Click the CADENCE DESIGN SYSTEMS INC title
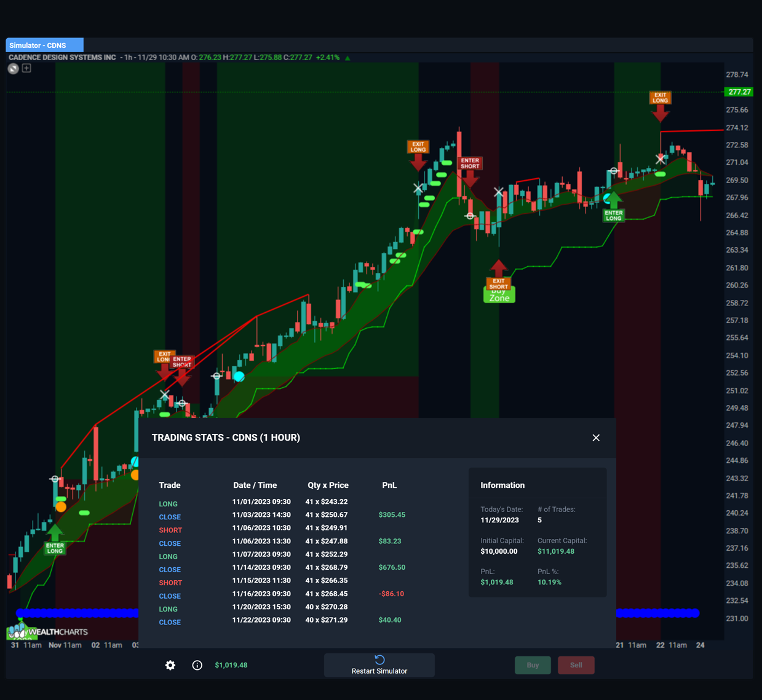The image size is (762, 700). pyautogui.click(x=62, y=57)
